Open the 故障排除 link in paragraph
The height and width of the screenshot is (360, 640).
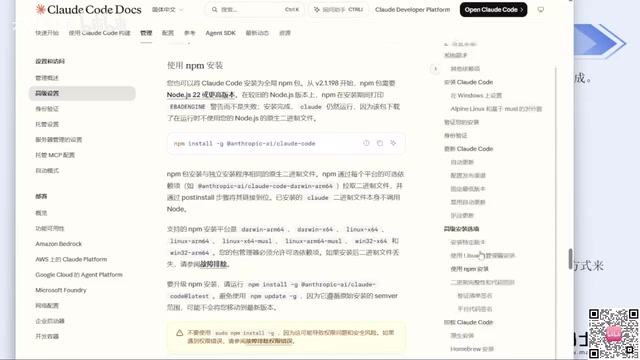[x=213, y=264]
